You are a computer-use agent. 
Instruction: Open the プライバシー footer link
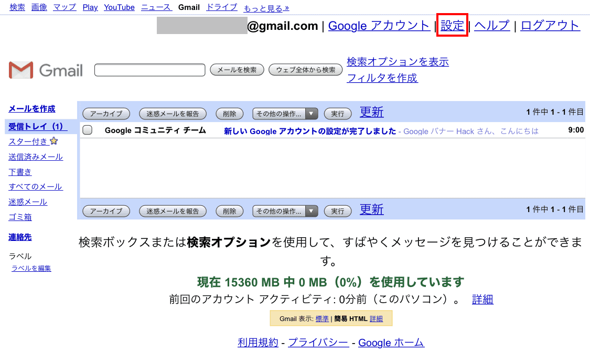tap(318, 343)
